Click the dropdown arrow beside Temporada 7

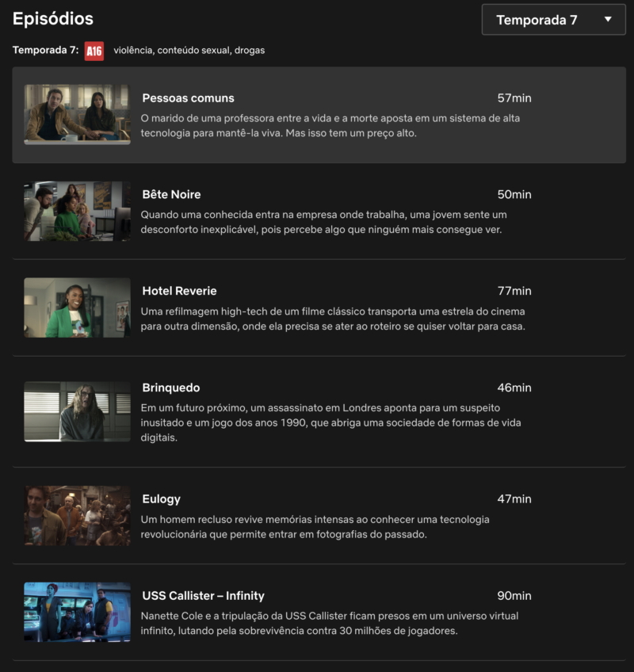[x=608, y=20]
